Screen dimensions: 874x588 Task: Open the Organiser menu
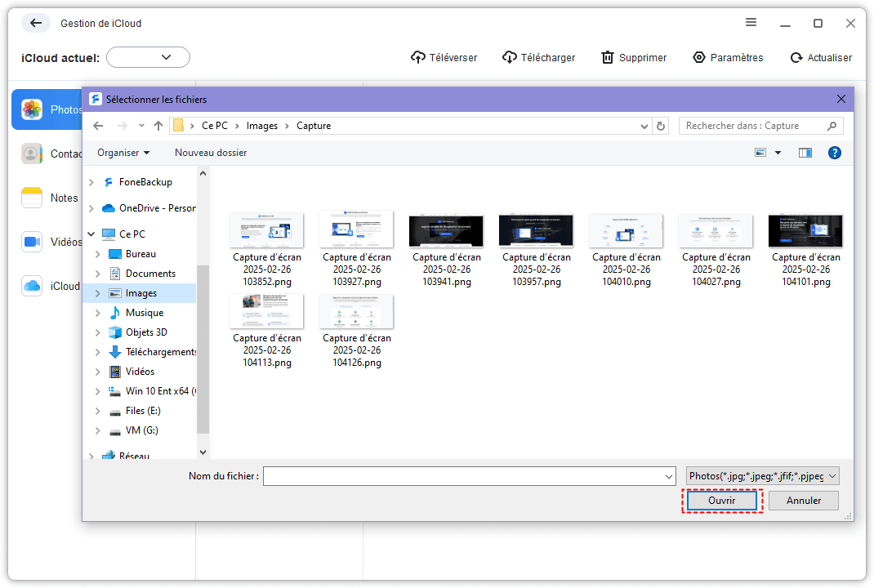coord(123,153)
